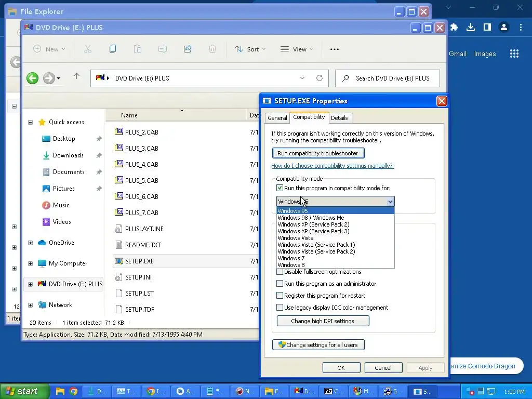Uncheck Run this program in compatibility mode
The width and height of the screenshot is (532, 399).
point(280,188)
